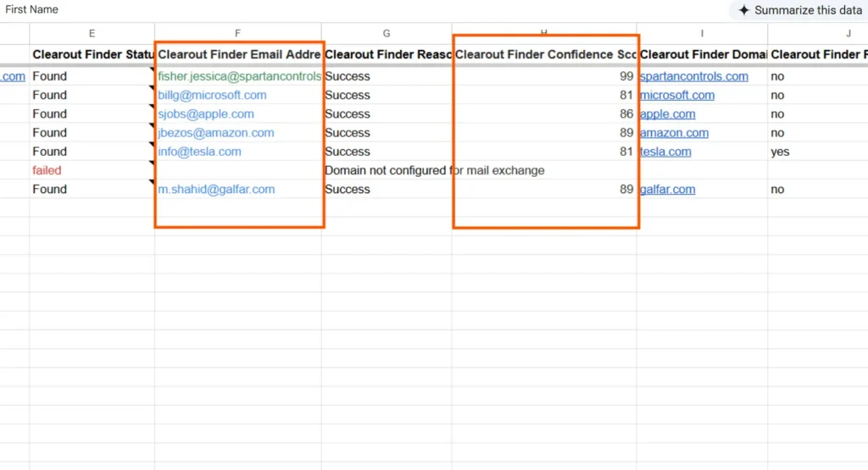
Task: Click the Clearout Finder Domain header cell
Action: [702, 54]
